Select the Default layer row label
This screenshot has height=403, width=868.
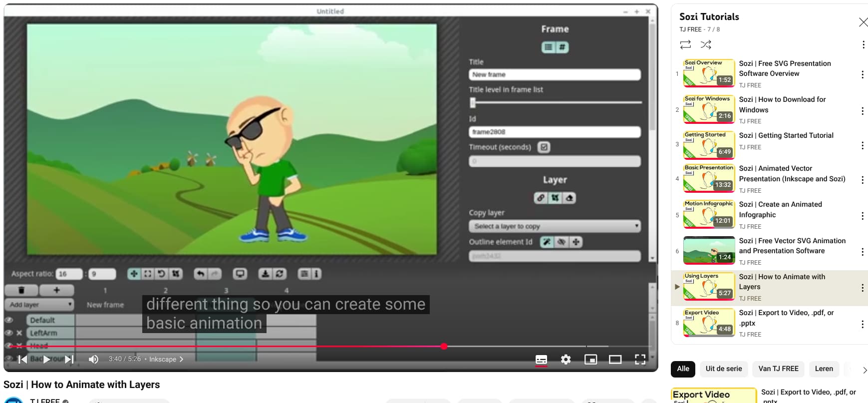click(x=50, y=320)
